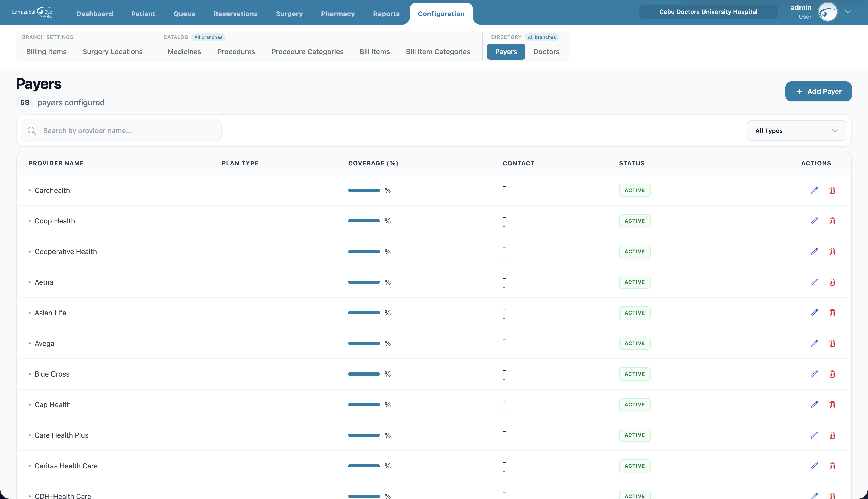Edit the Care Health Plus payer
Viewport: 868px width, 499px height.
[814, 435]
